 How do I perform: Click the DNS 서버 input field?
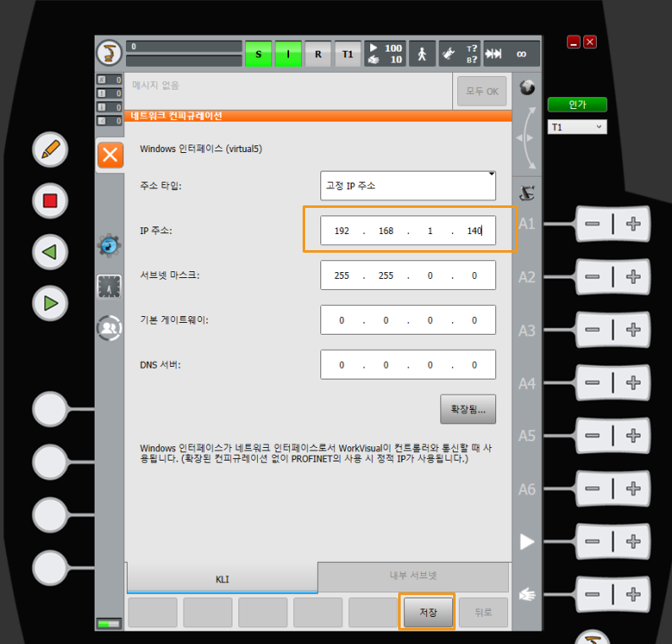[x=408, y=364]
